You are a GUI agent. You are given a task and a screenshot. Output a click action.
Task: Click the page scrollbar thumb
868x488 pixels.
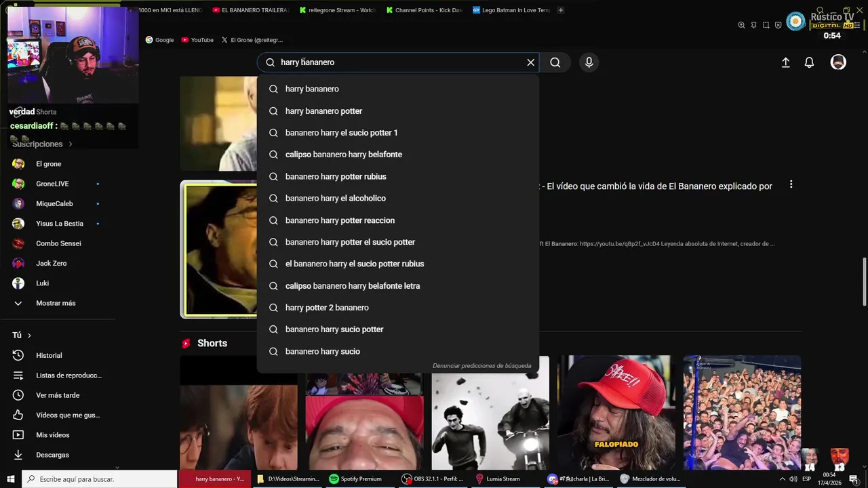[x=864, y=281]
